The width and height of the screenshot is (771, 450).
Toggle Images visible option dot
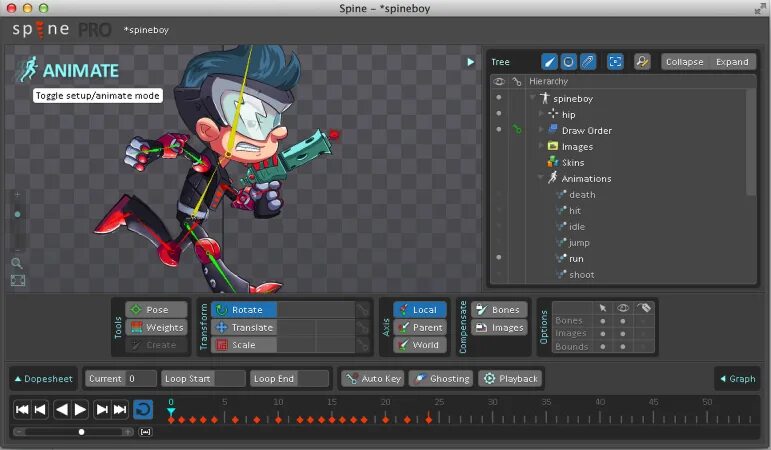[623, 334]
